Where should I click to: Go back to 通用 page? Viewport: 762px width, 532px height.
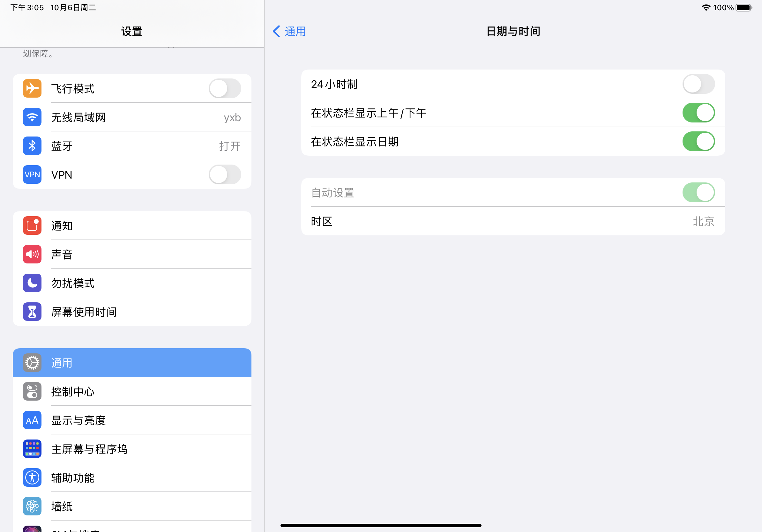[289, 32]
